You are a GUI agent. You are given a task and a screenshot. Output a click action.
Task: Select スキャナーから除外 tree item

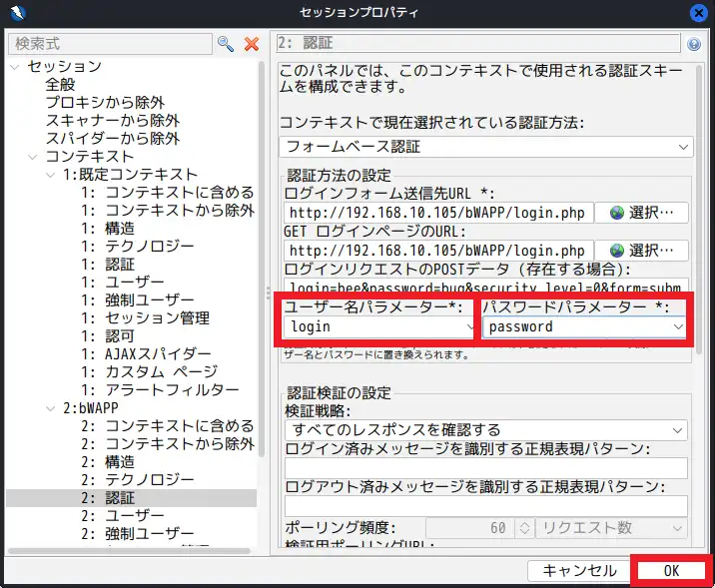tap(112, 121)
